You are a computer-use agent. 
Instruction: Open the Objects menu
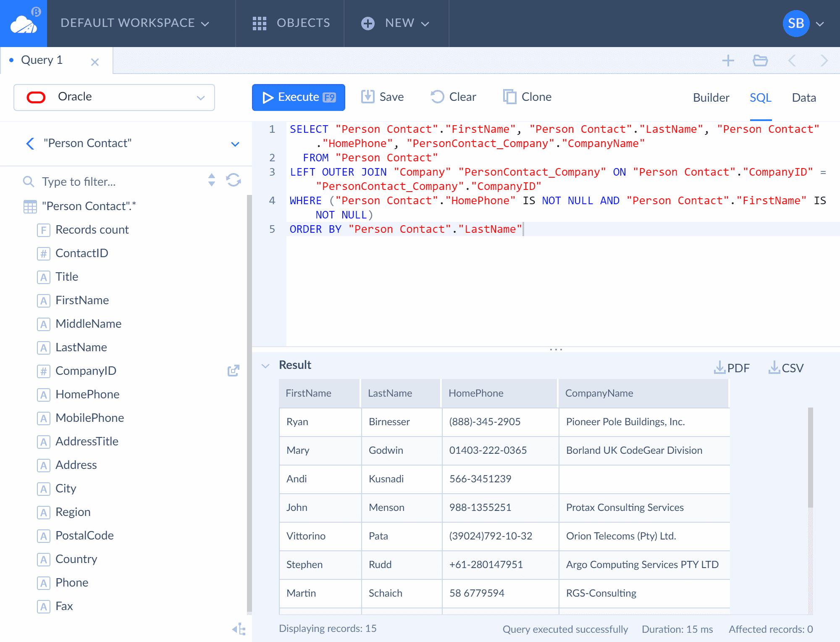[291, 23]
